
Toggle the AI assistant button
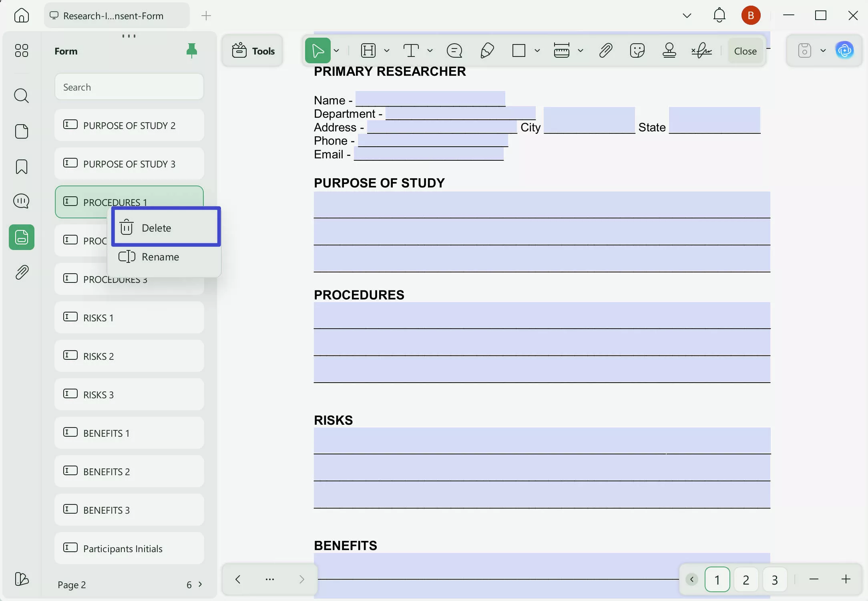[x=845, y=50]
